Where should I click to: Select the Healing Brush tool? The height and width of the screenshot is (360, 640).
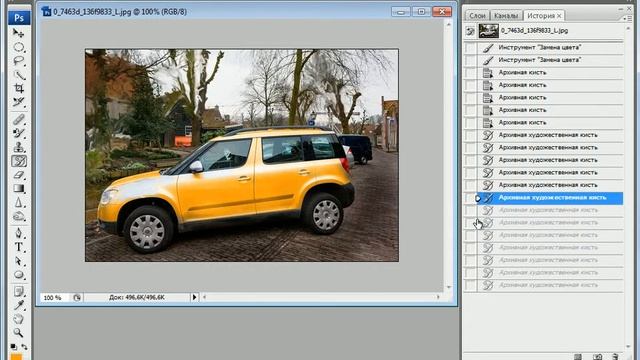pos(18,119)
